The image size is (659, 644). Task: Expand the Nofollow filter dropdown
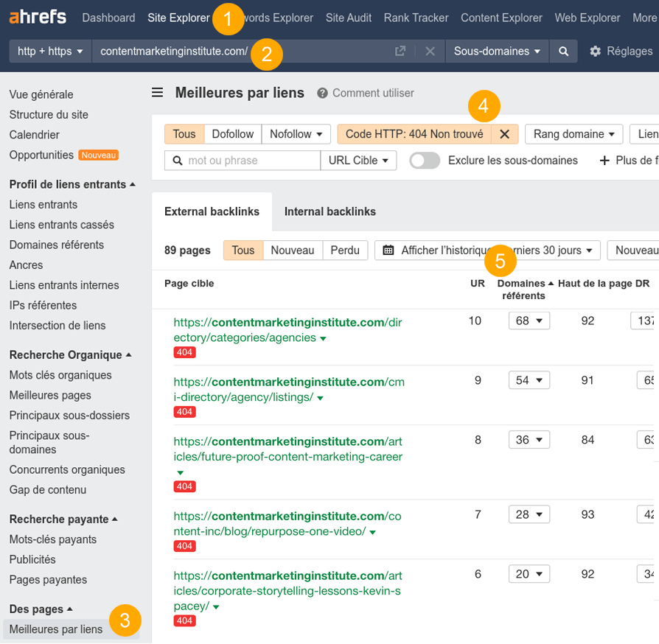tap(296, 133)
